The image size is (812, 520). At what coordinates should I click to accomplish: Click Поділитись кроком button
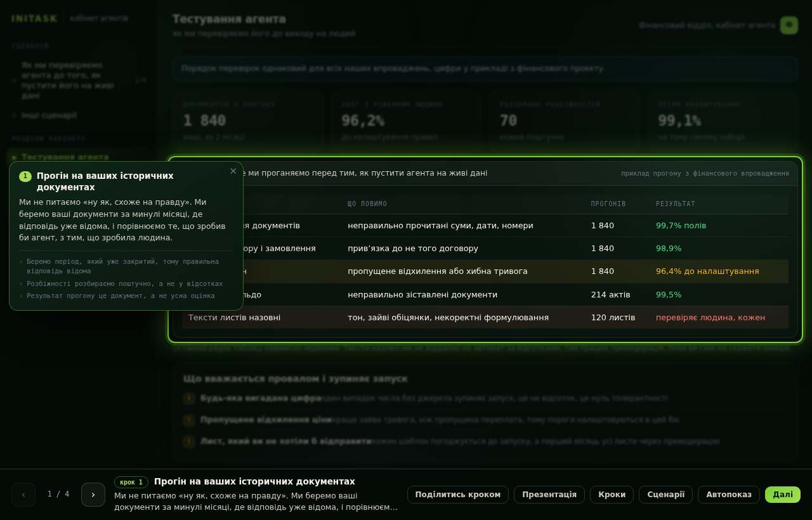(x=458, y=495)
